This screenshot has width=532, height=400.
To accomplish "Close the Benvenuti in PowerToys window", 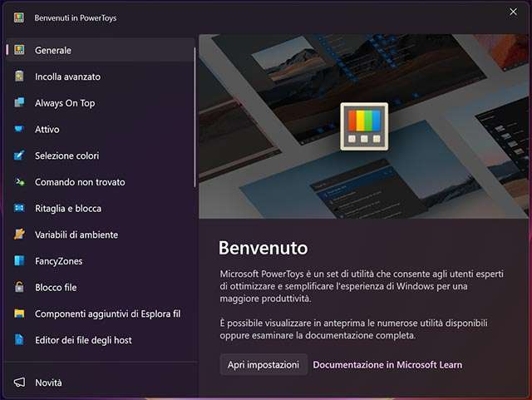I will coord(513,12).
